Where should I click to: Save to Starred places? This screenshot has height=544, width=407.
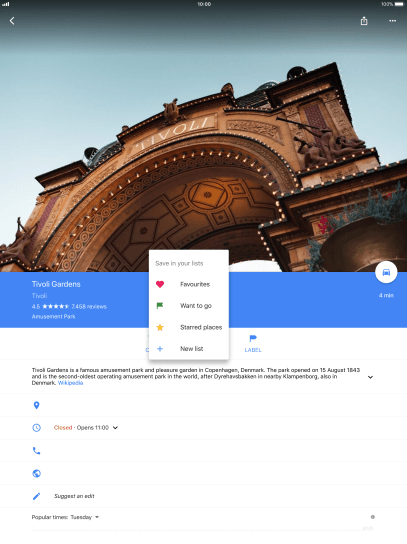pyautogui.click(x=189, y=327)
